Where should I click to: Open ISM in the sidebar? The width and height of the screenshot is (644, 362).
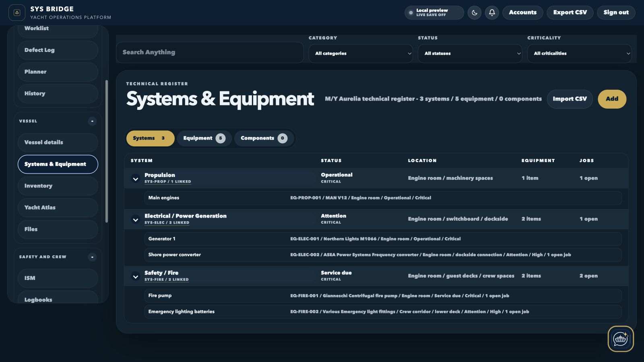tap(58, 278)
